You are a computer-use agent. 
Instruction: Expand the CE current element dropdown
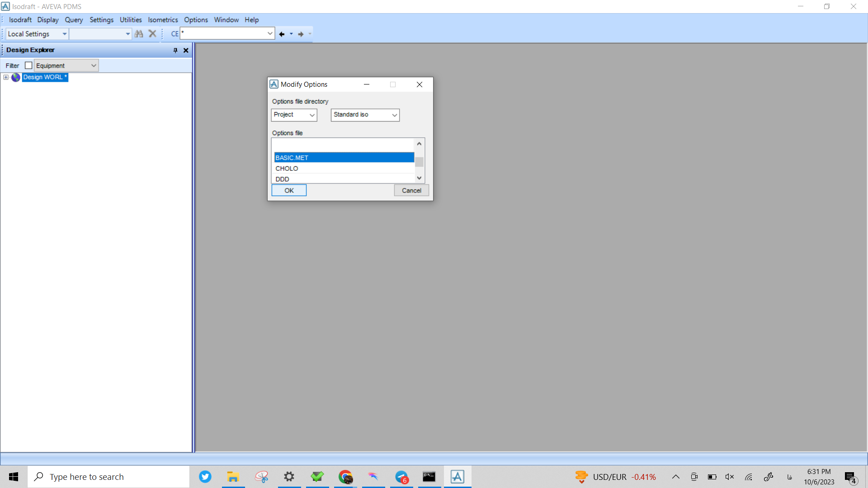pyautogui.click(x=270, y=33)
